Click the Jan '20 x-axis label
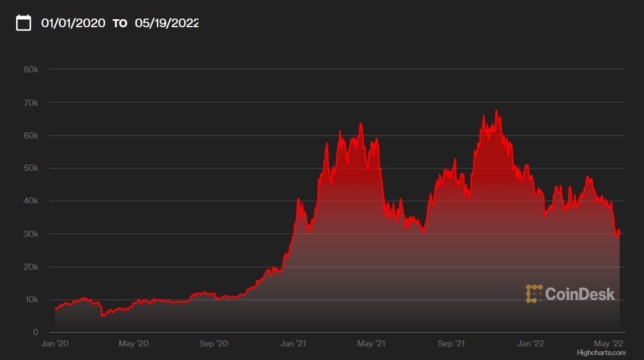Image resolution: width=644 pixels, height=360 pixels. (x=56, y=343)
